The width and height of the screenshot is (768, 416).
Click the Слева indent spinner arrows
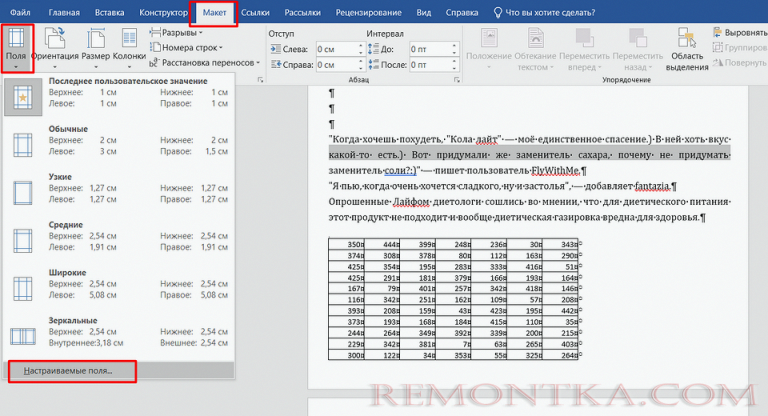pyautogui.click(x=361, y=49)
